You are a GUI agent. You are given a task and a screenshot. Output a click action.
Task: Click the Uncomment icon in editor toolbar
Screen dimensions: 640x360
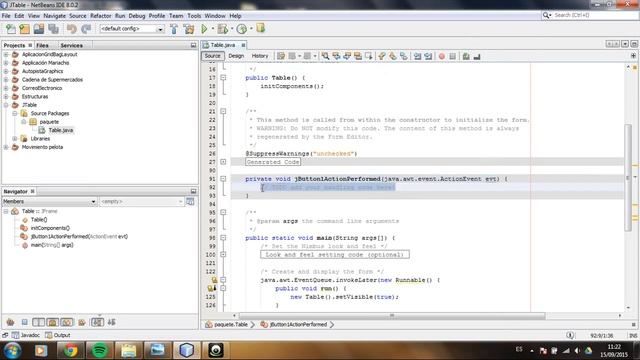coord(477,56)
